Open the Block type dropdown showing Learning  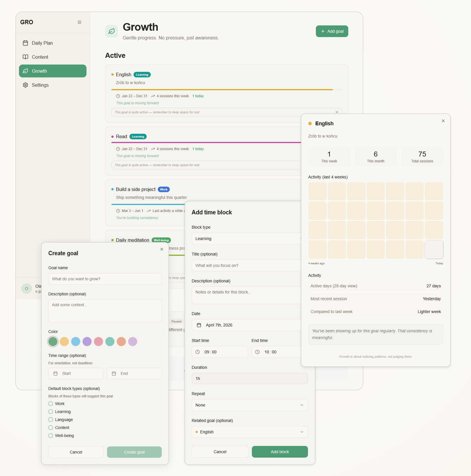click(x=246, y=239)
